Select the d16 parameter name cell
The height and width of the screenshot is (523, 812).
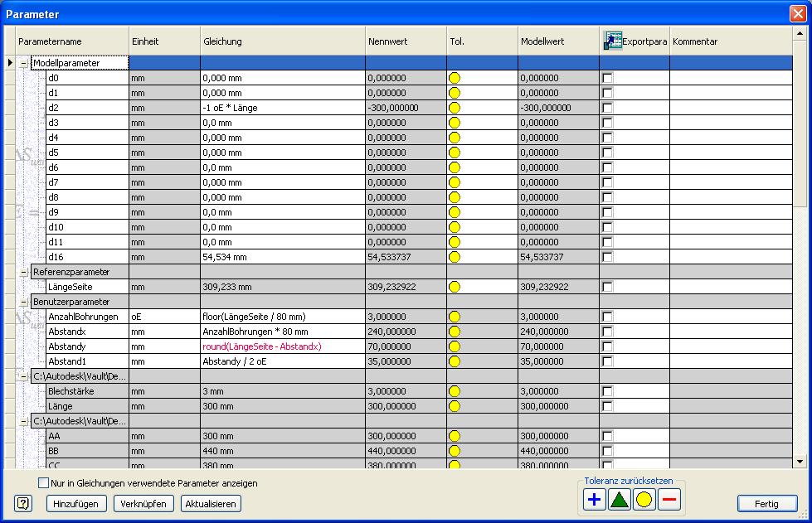point(87,257)
